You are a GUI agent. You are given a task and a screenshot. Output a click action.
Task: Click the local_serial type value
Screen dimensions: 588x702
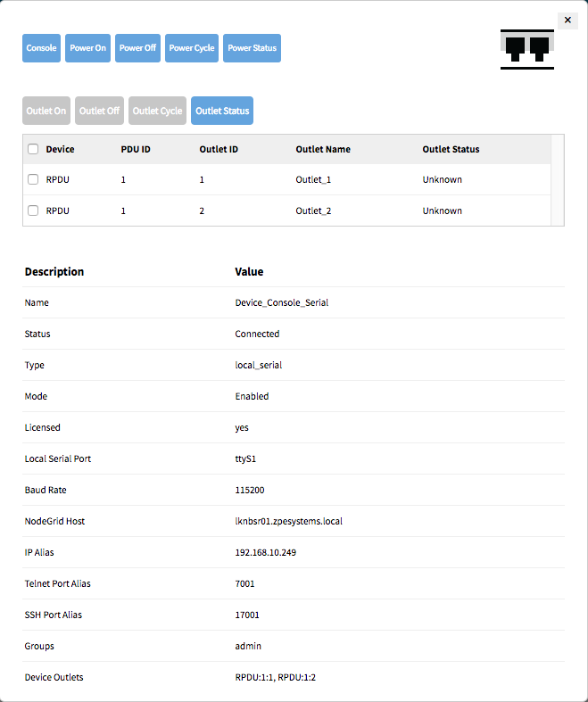[259, 365]
